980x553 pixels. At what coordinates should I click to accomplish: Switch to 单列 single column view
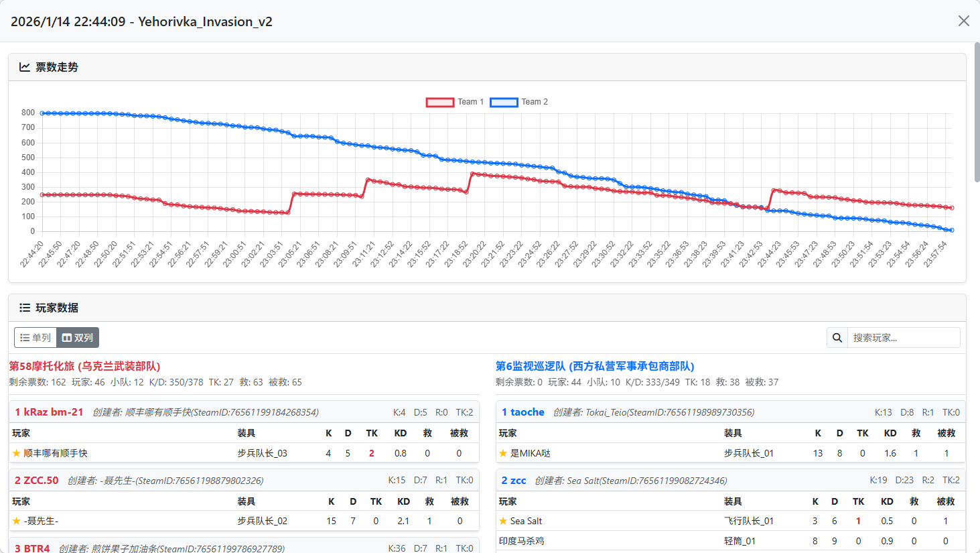point(36,338)
